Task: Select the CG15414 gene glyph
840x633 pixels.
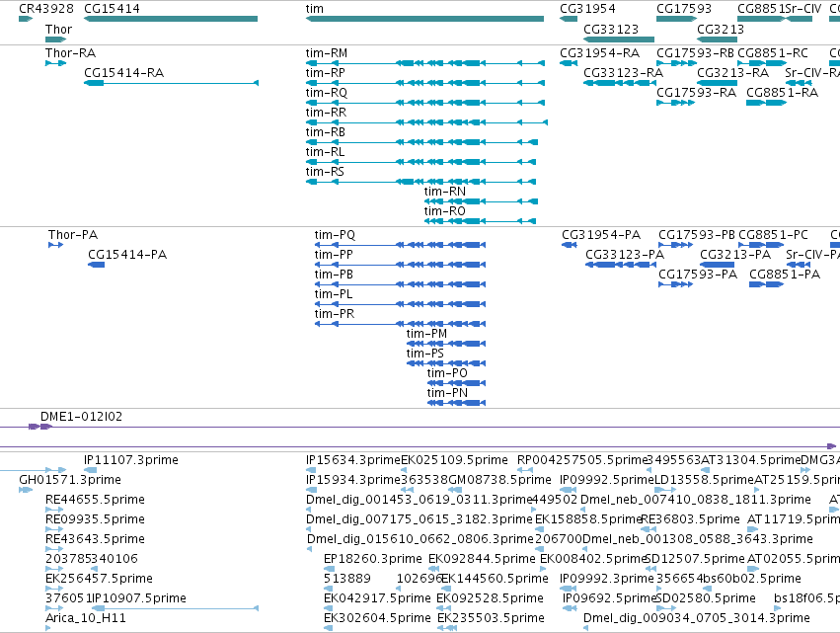Action: tap(171, 19)
